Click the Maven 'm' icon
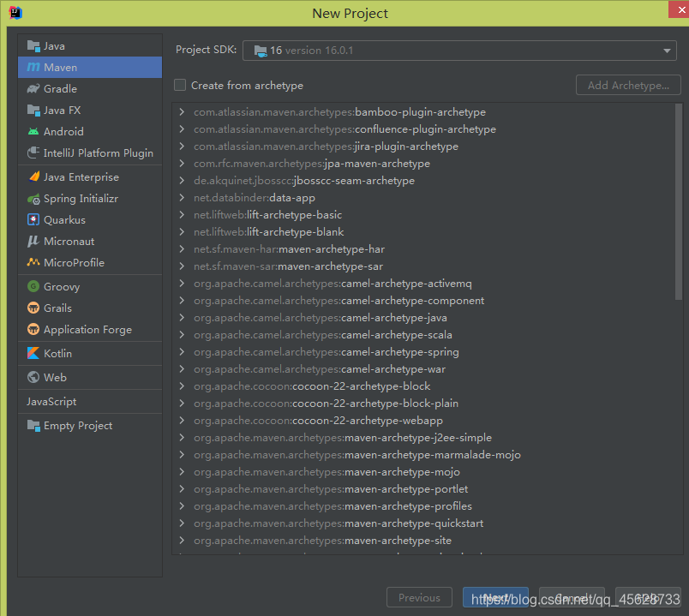The height and width of the screenshot is (616, 689). point(33,67)
